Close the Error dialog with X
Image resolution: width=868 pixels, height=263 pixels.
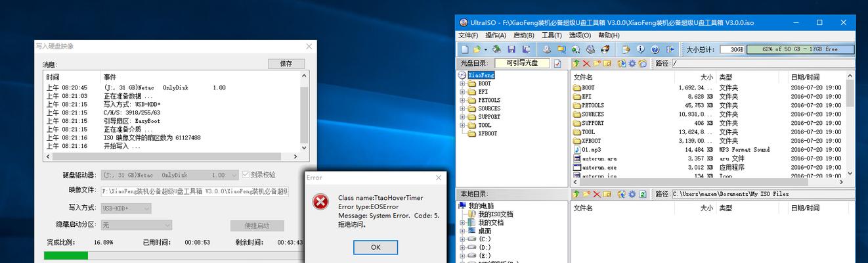[x=439, y=178]
